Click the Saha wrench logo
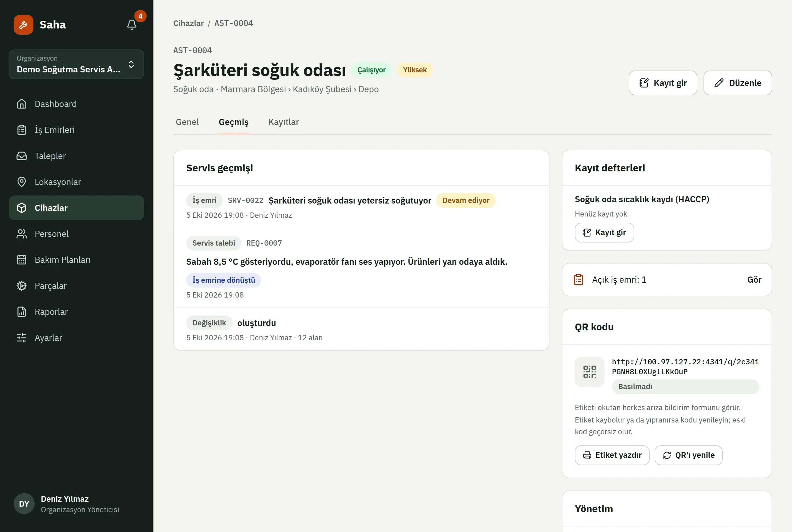 pos(24,24)
